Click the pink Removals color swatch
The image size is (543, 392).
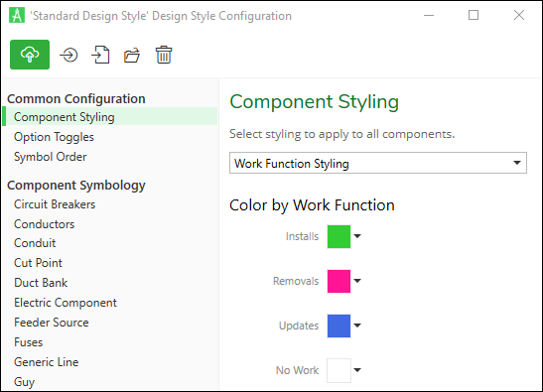[x=339, y=281]
